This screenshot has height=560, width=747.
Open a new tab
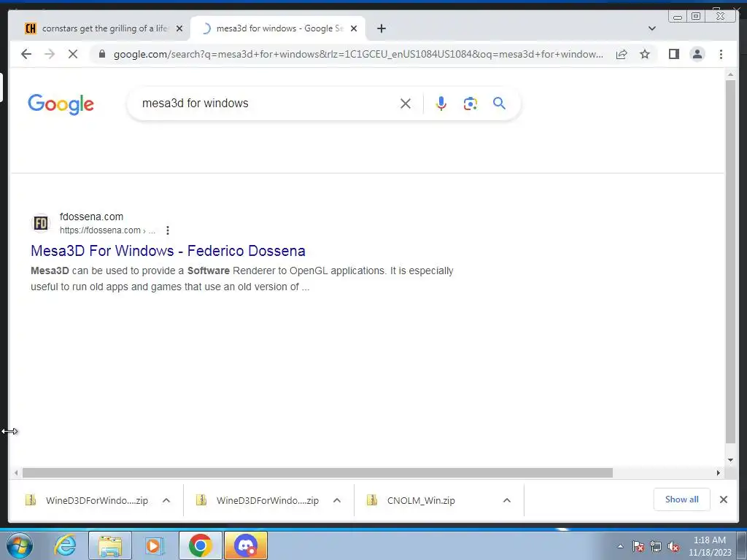381,28
